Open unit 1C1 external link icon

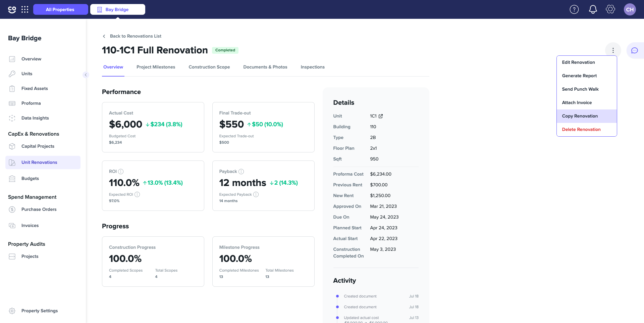point(381,116)
